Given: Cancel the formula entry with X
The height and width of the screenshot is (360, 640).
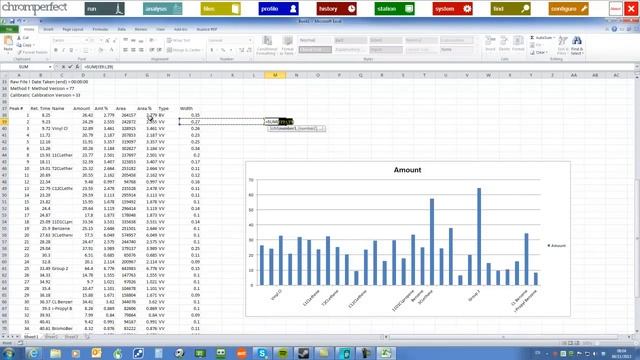Looking at the screenshot, I should [63, 67].
